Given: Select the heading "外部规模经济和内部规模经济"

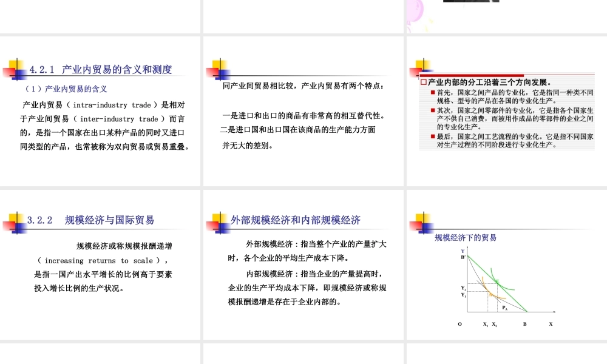Looking at the screenshot, I should 294,220.
